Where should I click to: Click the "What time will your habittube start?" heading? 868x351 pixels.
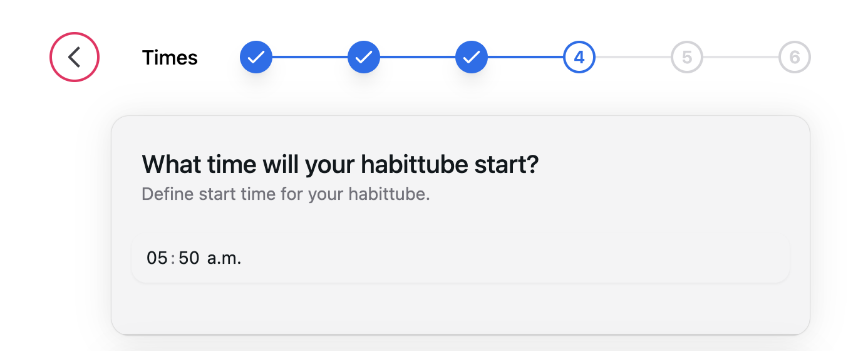pos(340,165)
